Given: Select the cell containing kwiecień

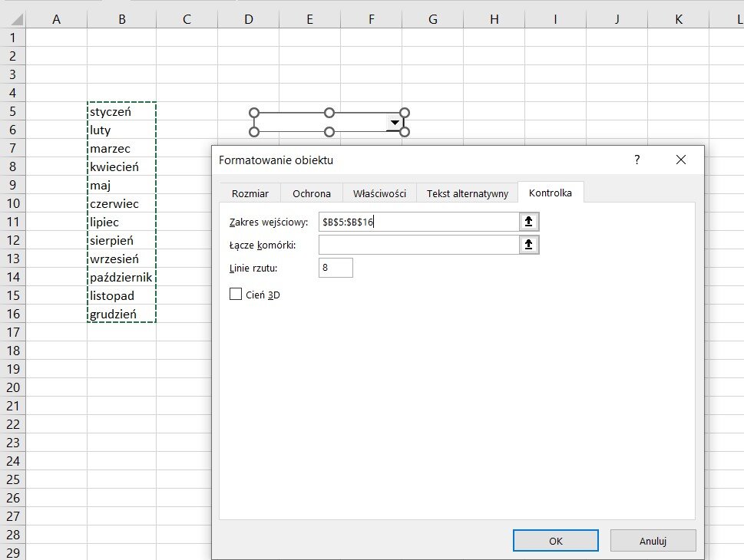Looking at the screenshot, I should pyautogui.click(x=122, y=167).
